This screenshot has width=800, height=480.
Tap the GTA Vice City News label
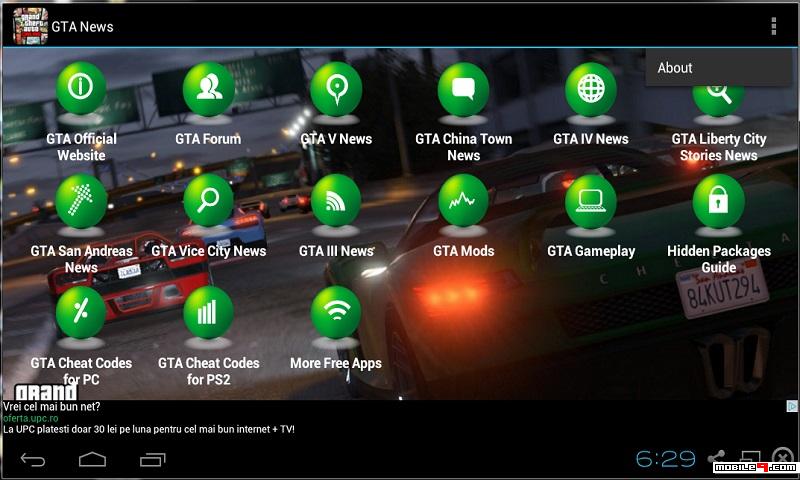click(x=209, y=251)
